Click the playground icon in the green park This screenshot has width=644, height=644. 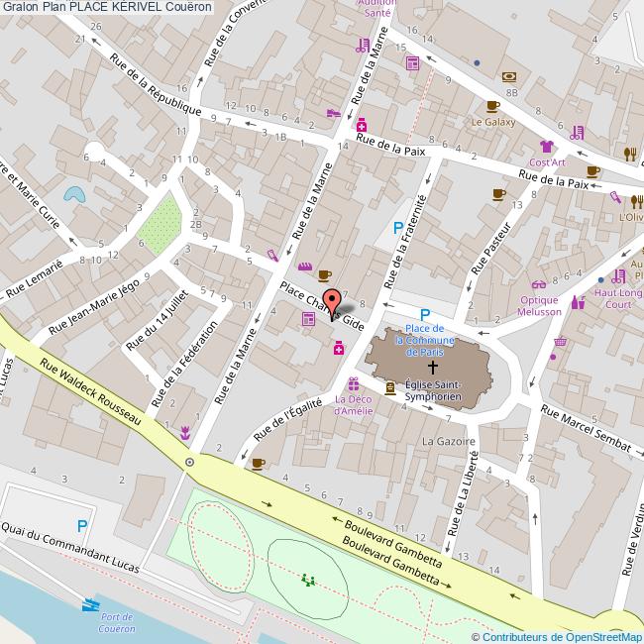tap(309, 582)
